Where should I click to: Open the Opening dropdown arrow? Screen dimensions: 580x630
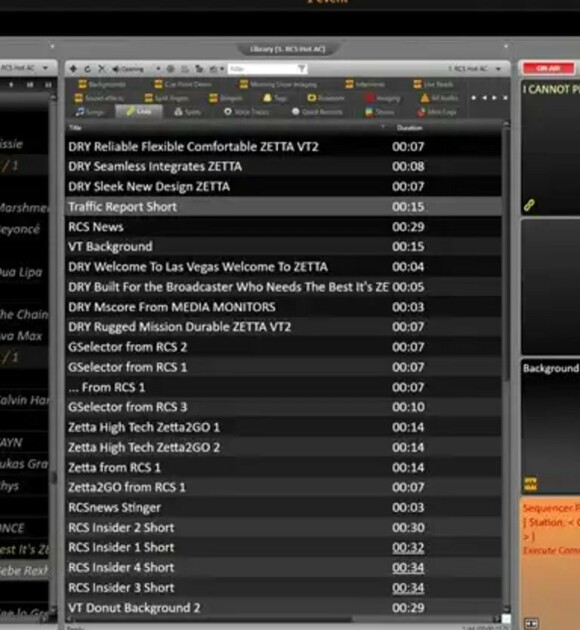pos(159,69)
